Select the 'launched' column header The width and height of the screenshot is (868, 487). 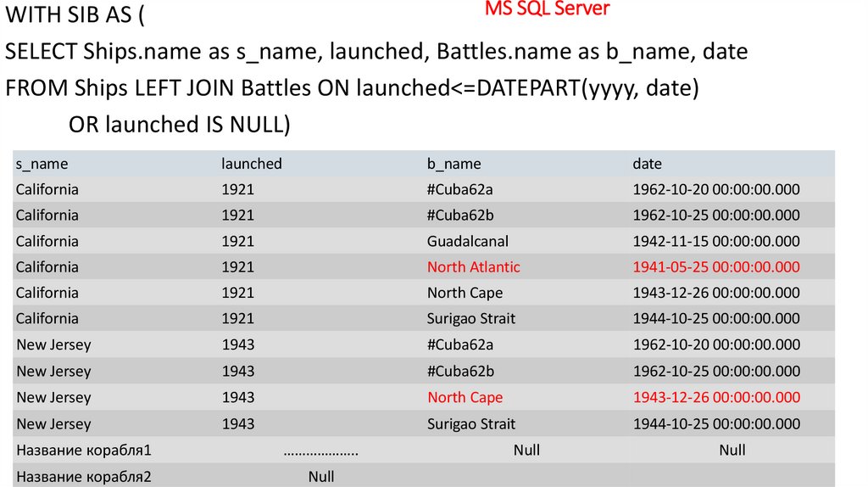click(x=251, y=164)
